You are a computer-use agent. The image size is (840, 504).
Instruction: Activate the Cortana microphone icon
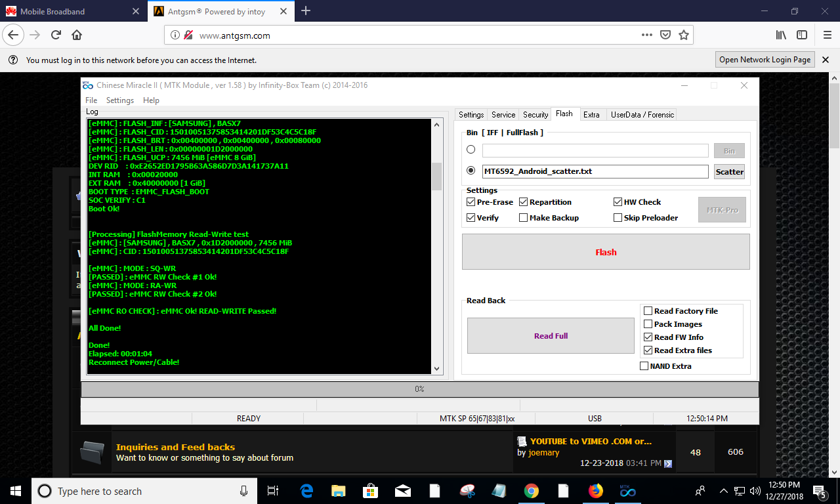[x=244, y=491]
